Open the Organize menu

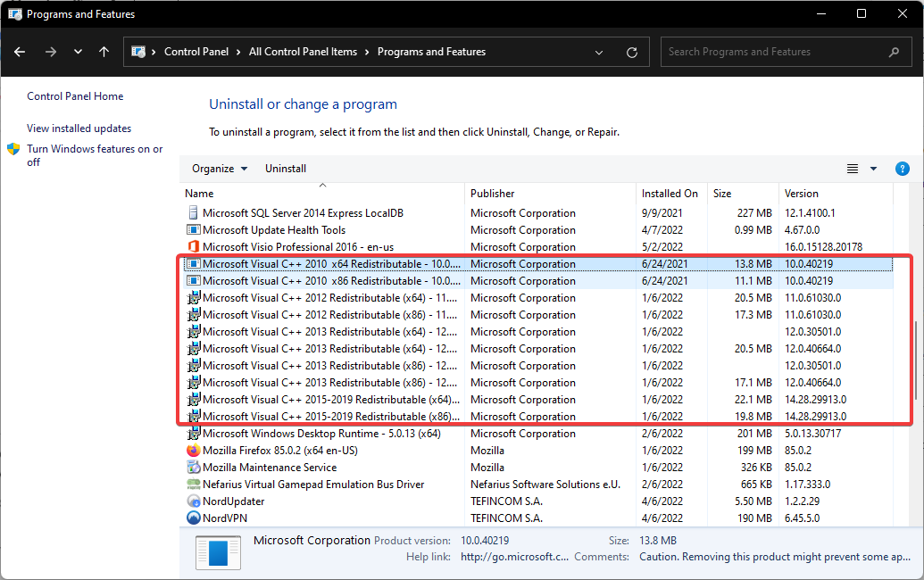pos(220,169)
